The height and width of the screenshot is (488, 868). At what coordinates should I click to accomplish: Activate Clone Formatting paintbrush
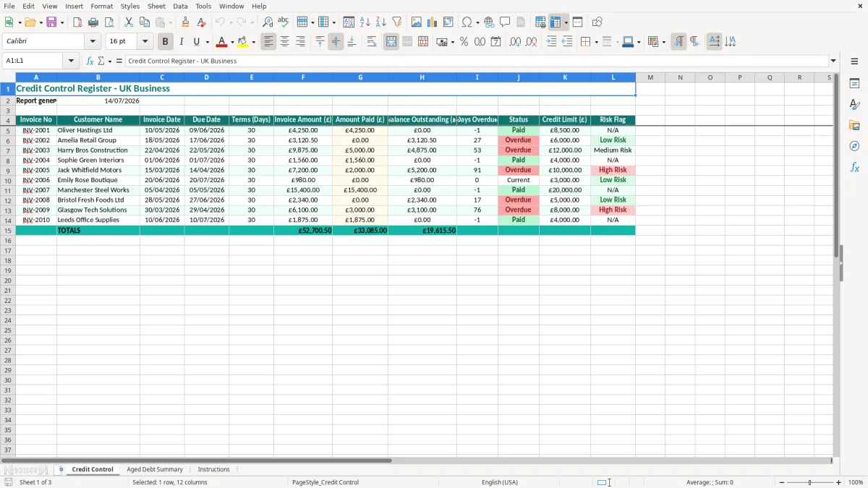pos(186,22)
